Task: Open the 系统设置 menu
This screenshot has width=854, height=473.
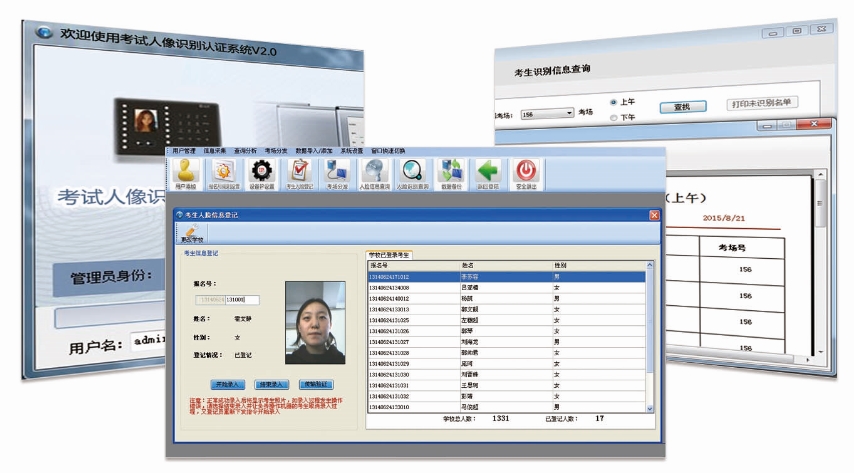Action: click(352, 150)
